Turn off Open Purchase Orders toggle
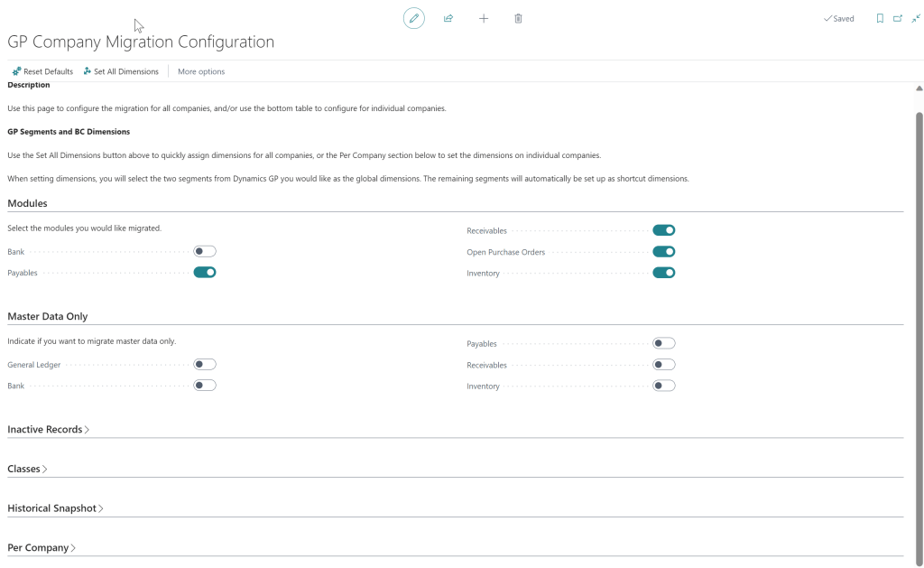924x568 pixels. coord(663,252)
